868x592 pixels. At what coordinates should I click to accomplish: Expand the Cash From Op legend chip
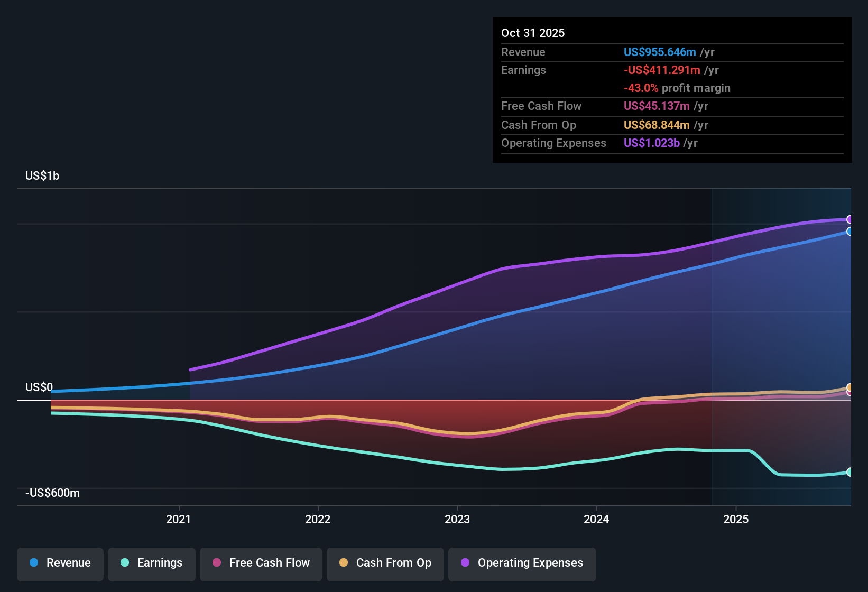point(385,563)
